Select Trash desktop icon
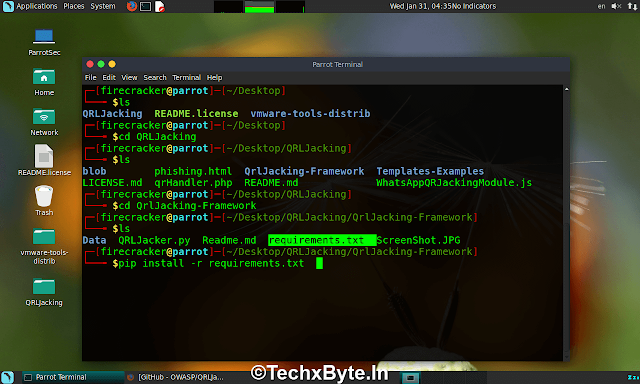The image size is (640, 384). pyautogui.click(x=44, y=200)
